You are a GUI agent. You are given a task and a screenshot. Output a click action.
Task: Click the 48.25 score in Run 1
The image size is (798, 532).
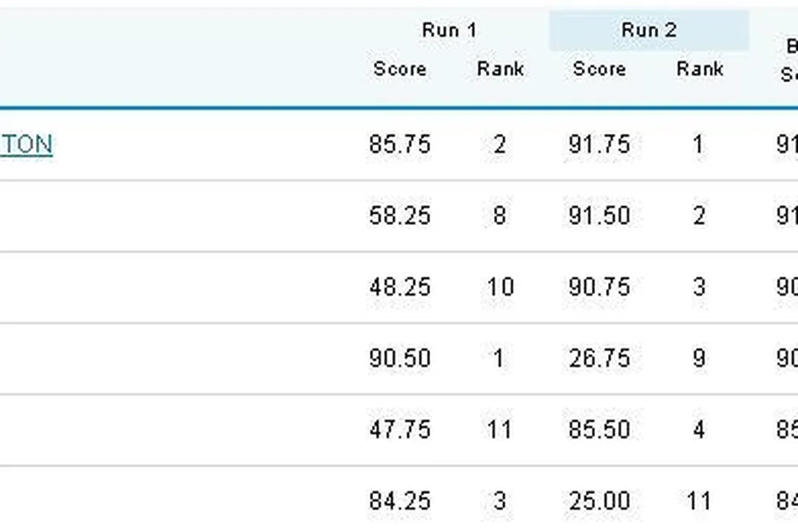(400, 287)
